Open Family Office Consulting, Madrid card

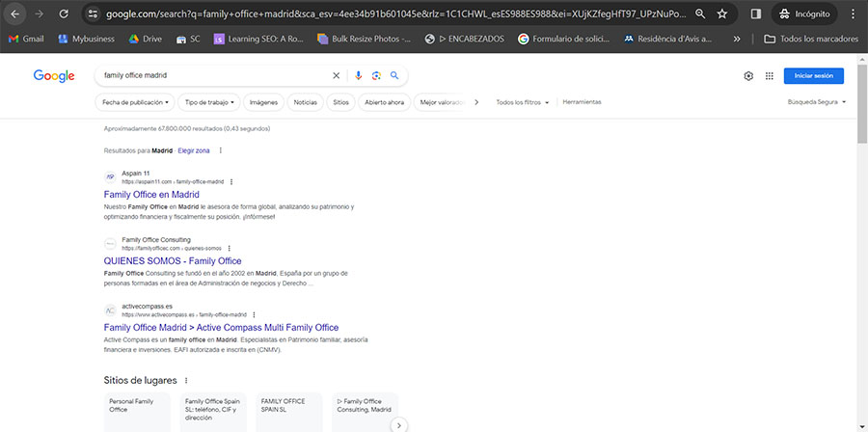coord(366,412)
